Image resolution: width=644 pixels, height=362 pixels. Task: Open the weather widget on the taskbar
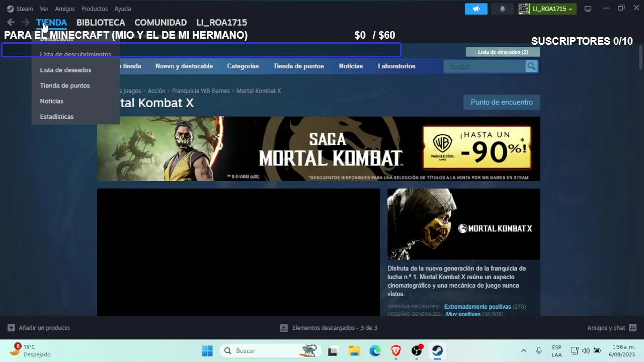[x=30, y=350]
